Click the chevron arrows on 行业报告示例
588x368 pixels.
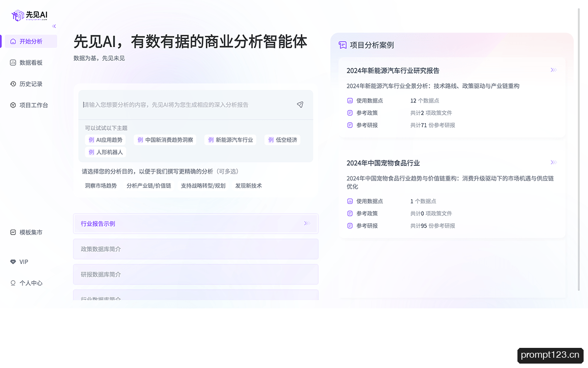(307, 223)
